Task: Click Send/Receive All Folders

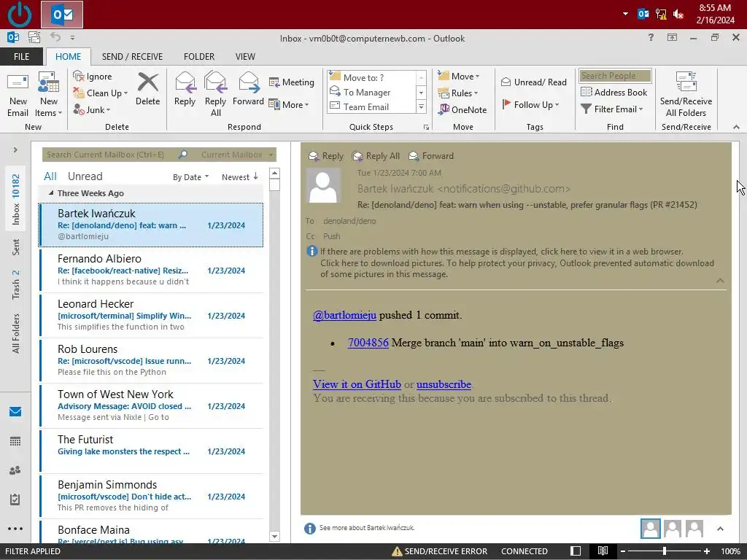Action: click(x=686, y=94)
